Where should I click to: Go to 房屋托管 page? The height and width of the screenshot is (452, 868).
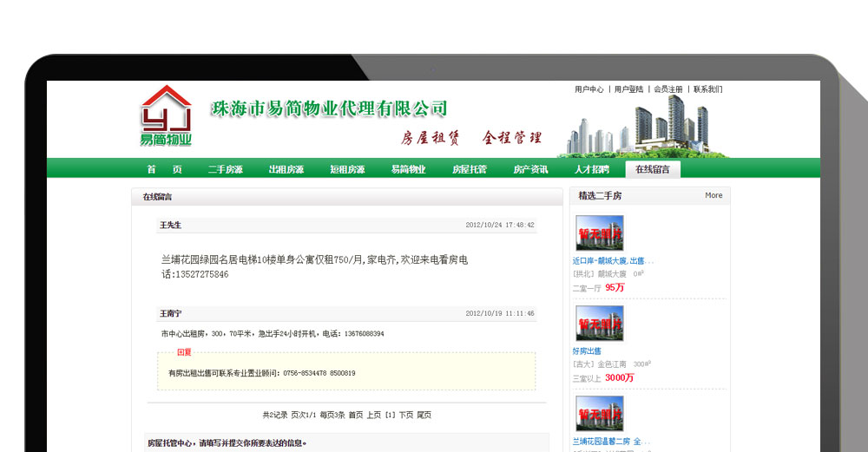pyautogui.click(x=470, y=169)
